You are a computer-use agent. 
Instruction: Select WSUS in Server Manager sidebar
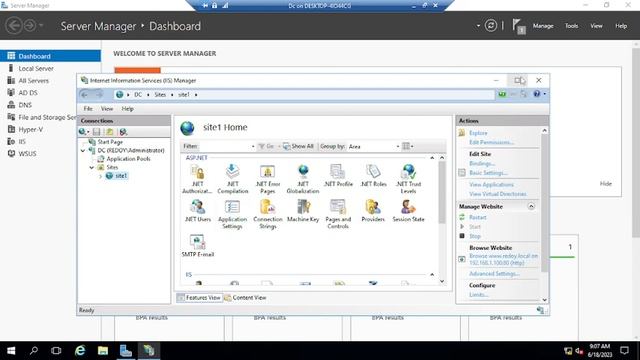tap(27, 154)
